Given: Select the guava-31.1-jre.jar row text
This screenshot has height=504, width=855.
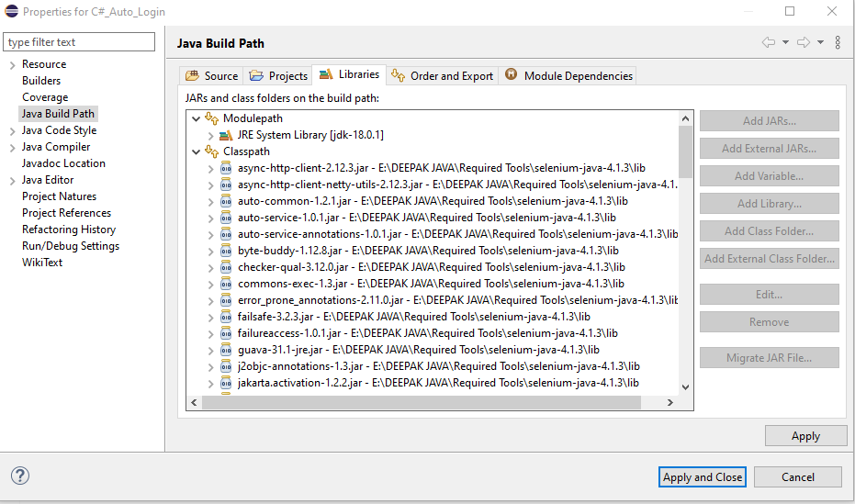Looking at the screenshot, I should click(418, 350).
